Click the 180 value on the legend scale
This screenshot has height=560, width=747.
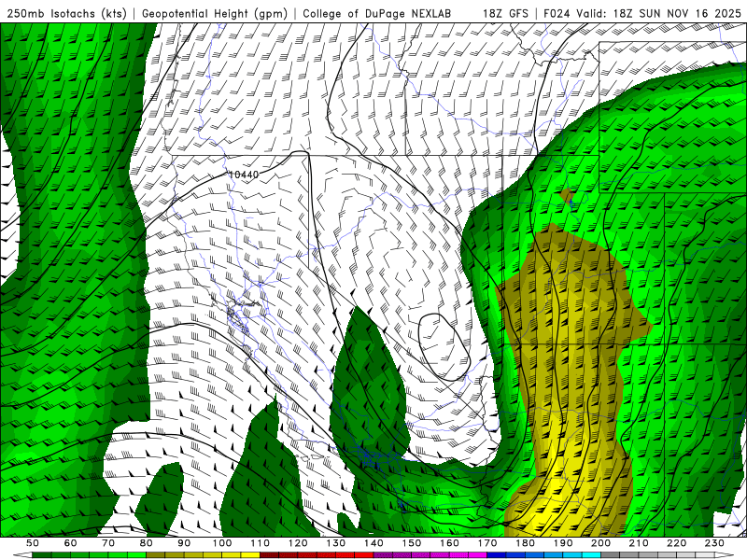click(525, 543)
